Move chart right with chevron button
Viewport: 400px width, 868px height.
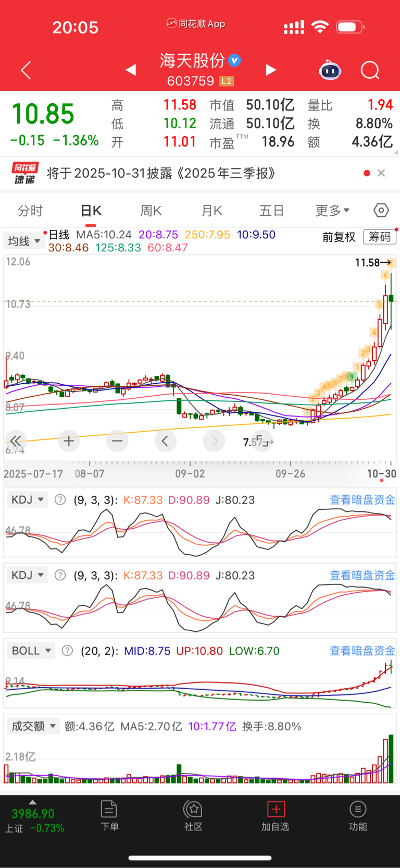(214, 441)
